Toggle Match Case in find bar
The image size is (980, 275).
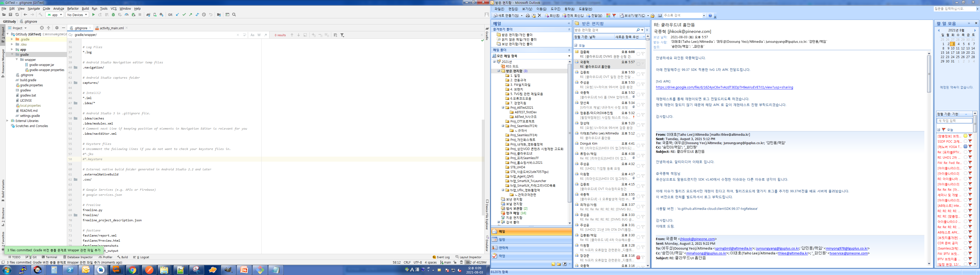coord(252,35)
